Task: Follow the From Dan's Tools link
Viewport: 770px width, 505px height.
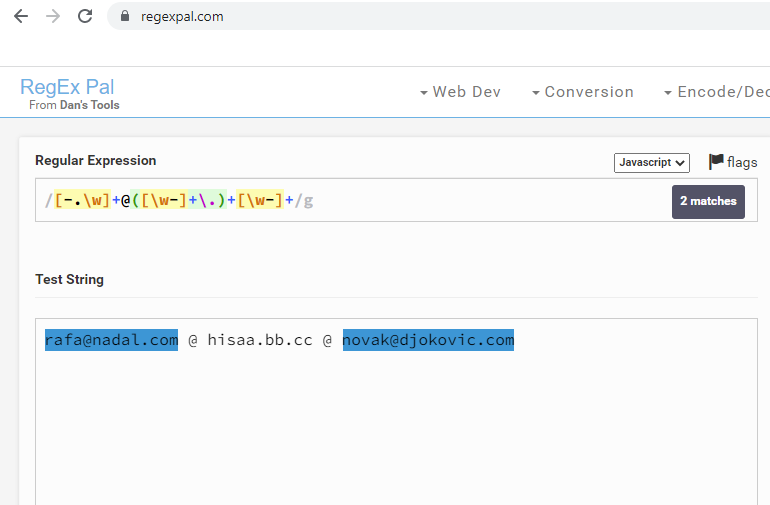Action: point(74,105)
